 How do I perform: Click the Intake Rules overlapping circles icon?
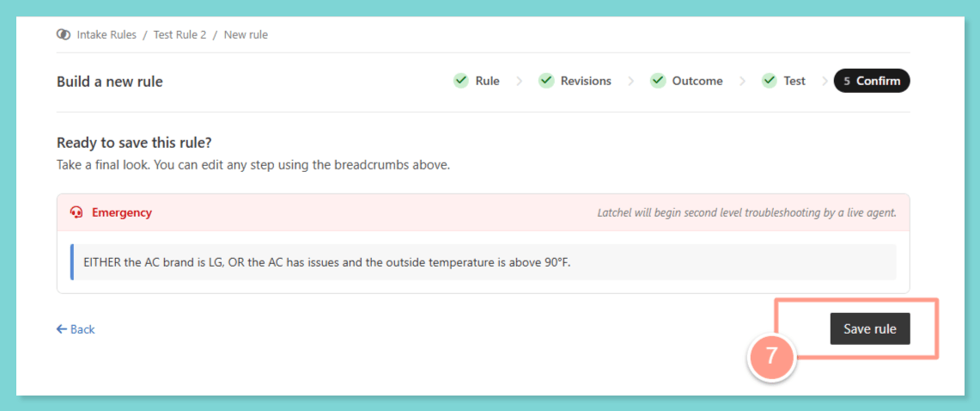tap(63, 35)
